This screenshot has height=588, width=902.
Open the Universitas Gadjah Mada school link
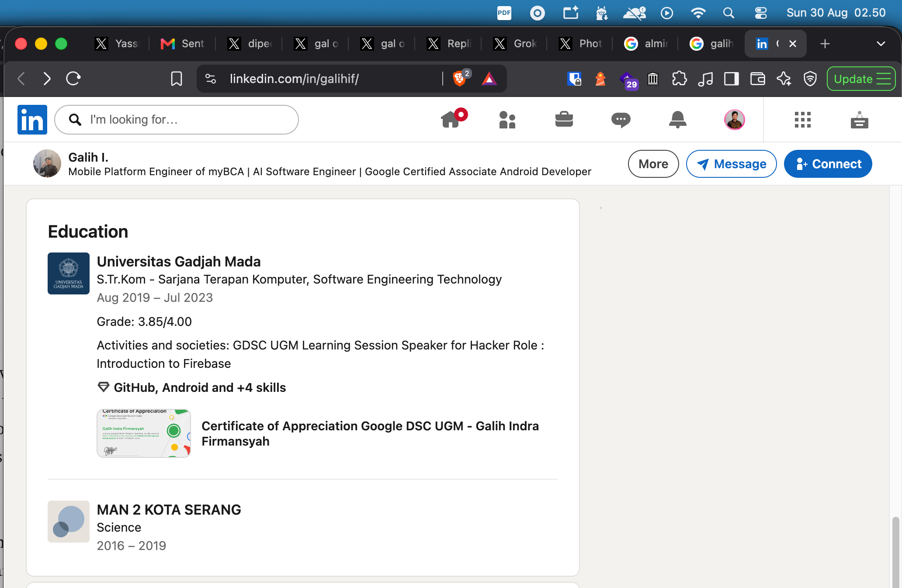click(179, 261)
